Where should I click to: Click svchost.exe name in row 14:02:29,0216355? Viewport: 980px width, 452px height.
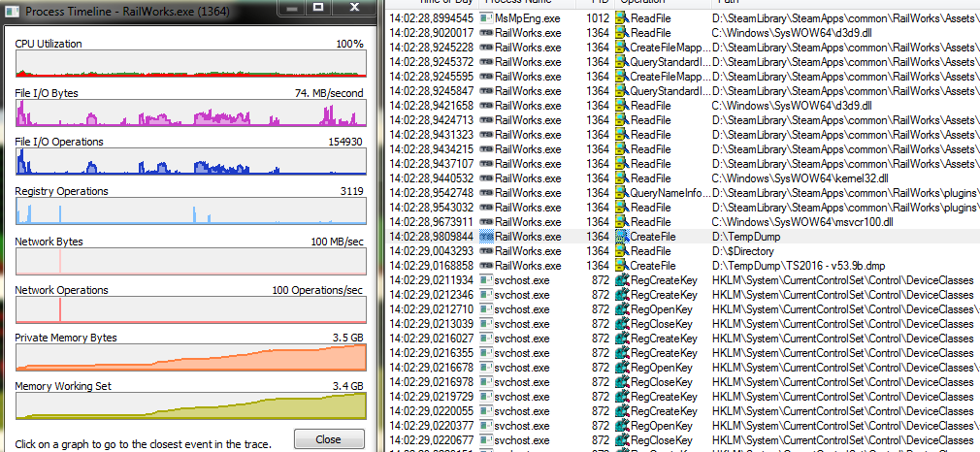522,353
